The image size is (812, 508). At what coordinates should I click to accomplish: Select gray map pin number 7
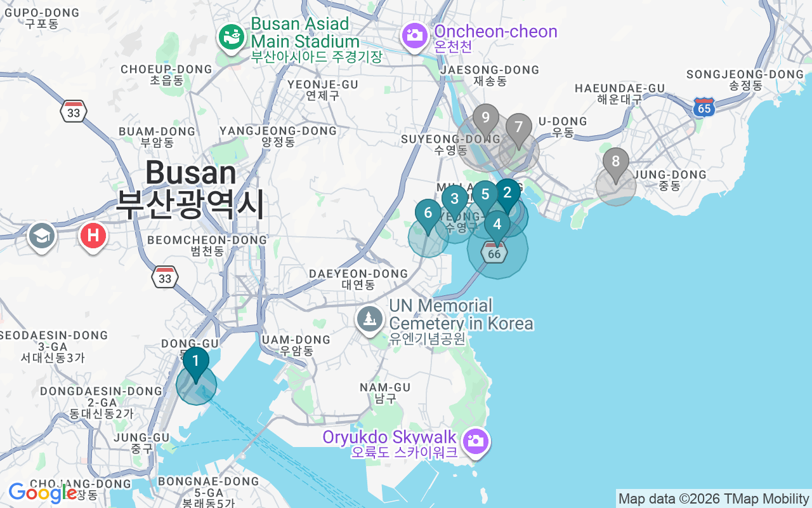pyautogui.click(x=519, y=130)
